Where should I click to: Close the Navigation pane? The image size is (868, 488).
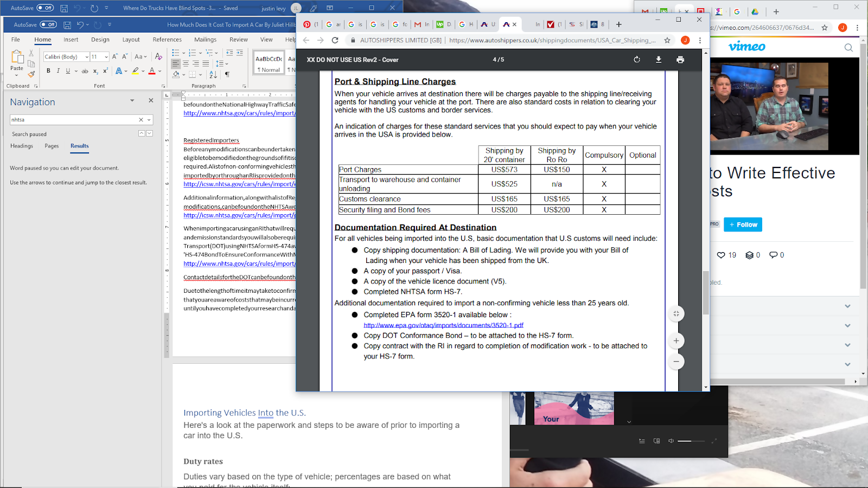click(x=151, y=100)
